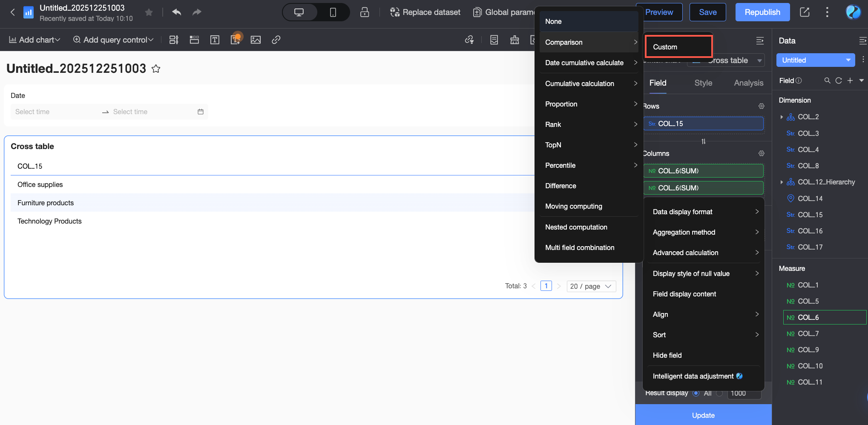868x425 pixels.
Task: Open the Untitled dataset dropdown
Action: (x=816, y=60)
